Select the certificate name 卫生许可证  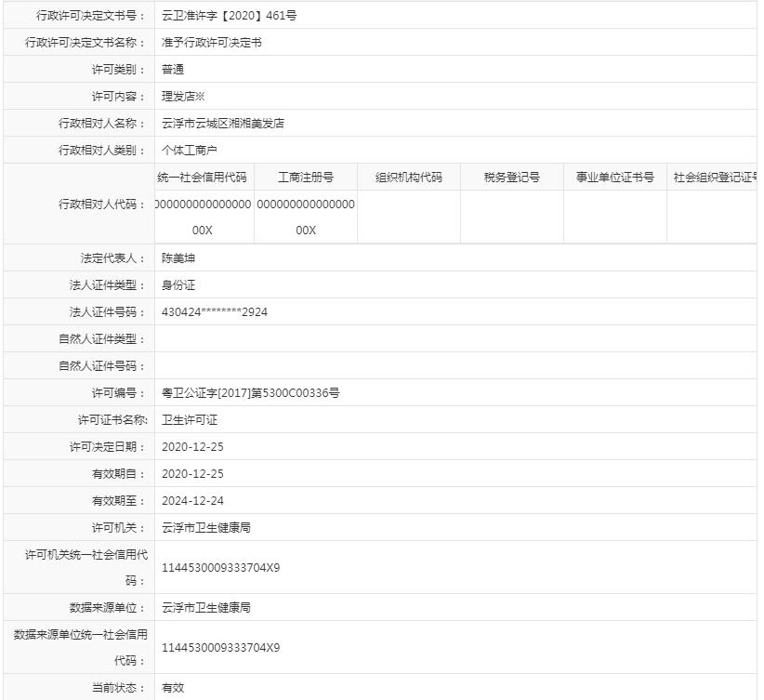(191, 419)
